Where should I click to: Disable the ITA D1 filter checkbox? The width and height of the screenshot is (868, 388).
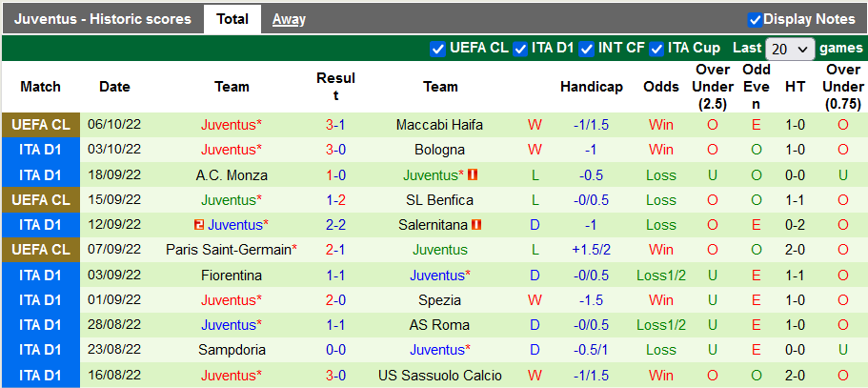[521, 49]
